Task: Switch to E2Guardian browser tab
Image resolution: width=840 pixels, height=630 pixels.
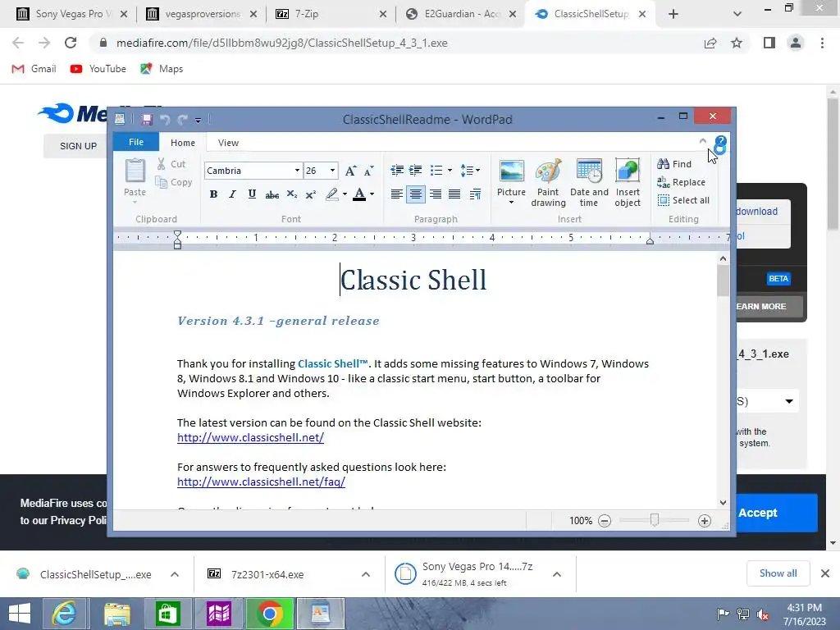Action: (461, 14)
